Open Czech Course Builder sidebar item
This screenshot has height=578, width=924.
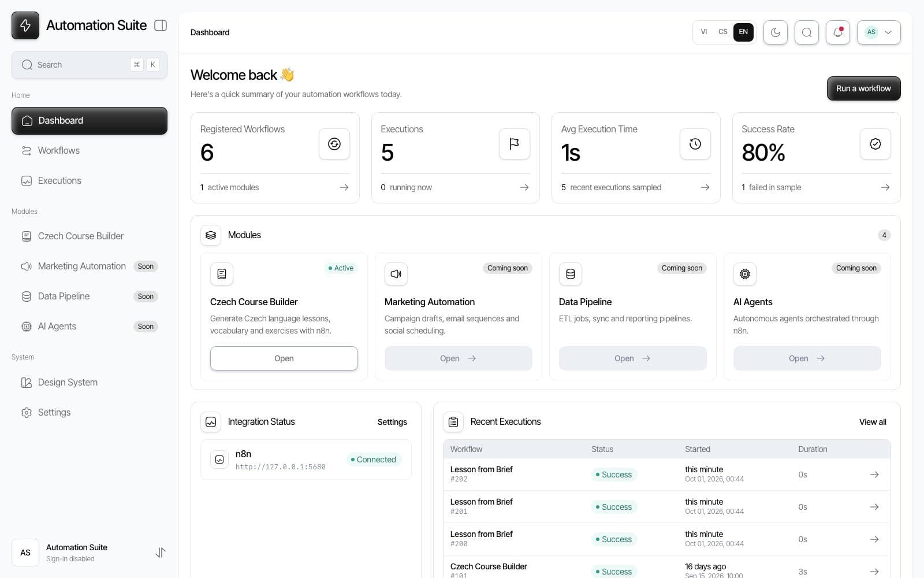90,236
